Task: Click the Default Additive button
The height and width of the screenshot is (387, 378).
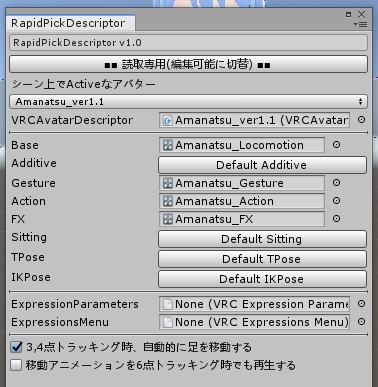Action: tap(262, 165)
